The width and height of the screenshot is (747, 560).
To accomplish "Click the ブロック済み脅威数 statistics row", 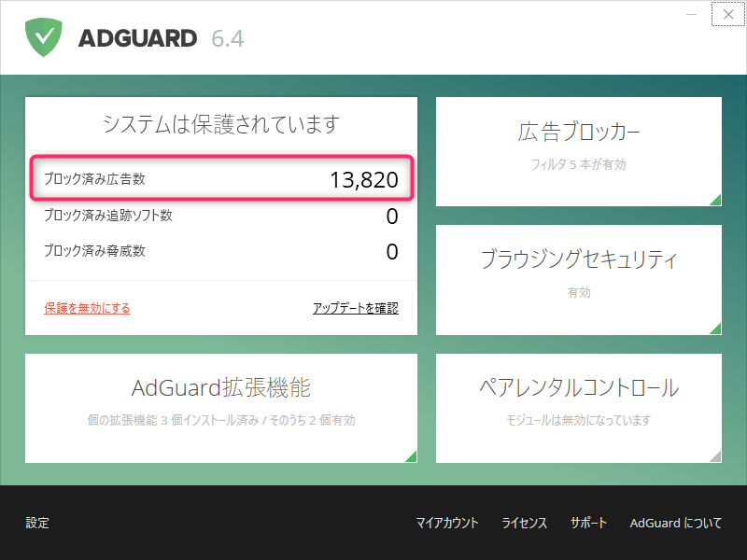I will (221, 251).
